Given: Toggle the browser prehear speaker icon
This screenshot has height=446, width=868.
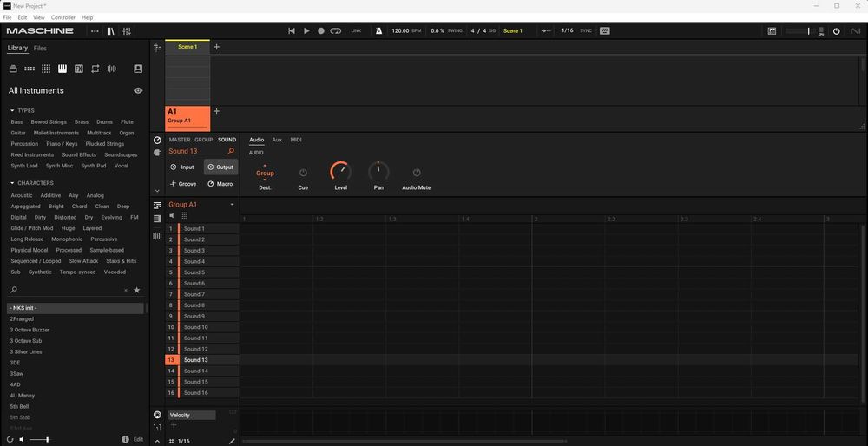Looking at the screenshot, I should pyautogui.click(x=22, y=439).
